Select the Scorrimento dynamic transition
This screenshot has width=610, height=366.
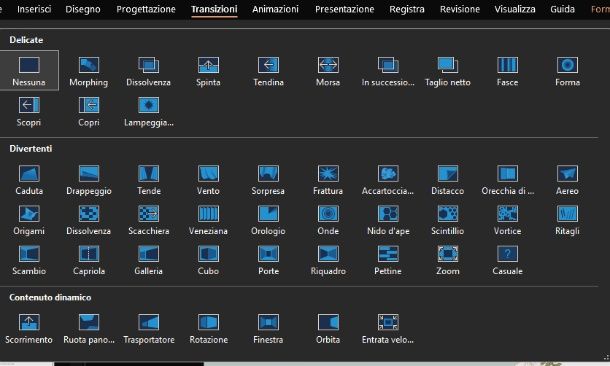tap(29, 329)
